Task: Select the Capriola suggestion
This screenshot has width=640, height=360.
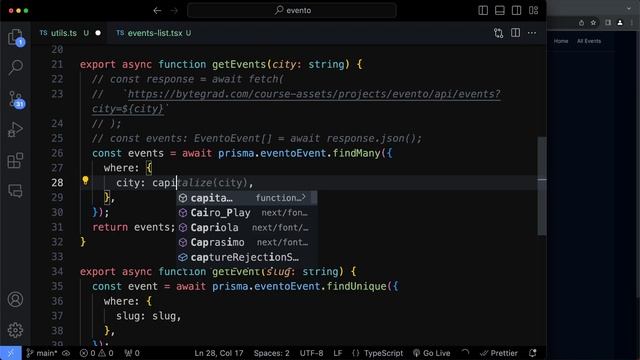Action: (x=247, y=227)
